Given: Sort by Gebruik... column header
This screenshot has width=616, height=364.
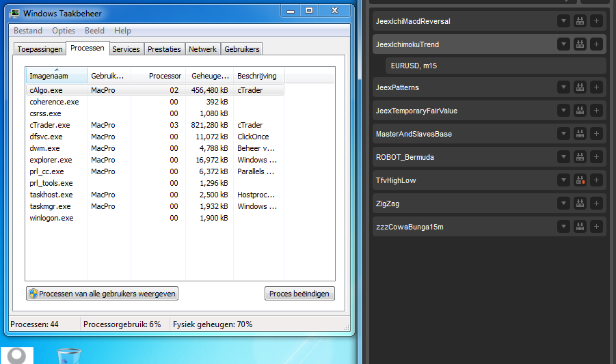Looking at the screenshot, I should point(109,76).
